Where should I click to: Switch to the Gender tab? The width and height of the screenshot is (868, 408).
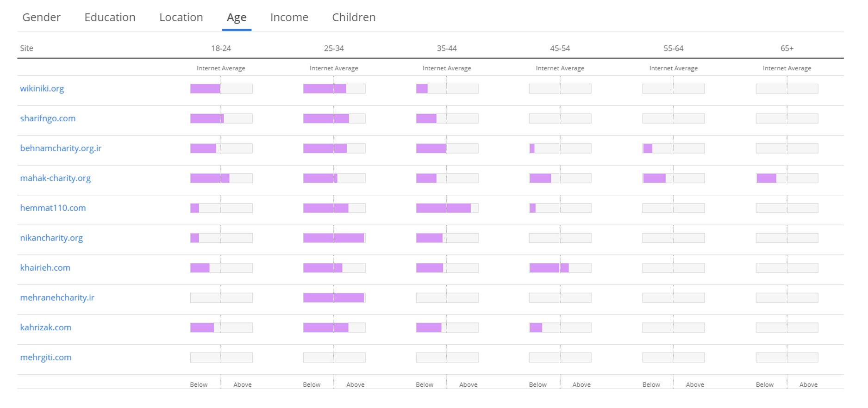pos(41,18)
